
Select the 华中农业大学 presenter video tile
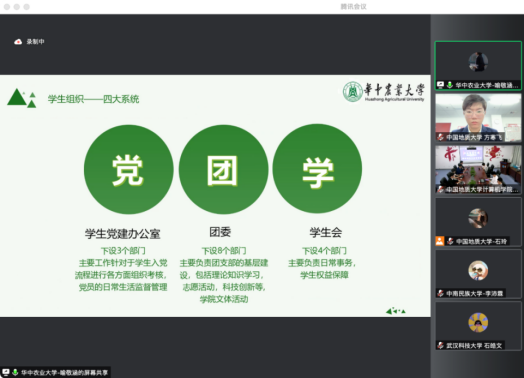tap(478, 66)
